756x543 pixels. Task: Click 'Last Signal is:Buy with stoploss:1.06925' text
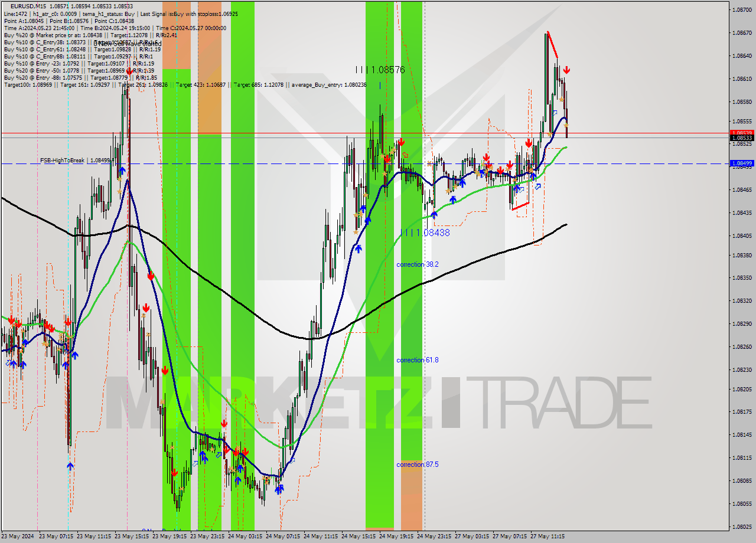tap(190, 13)
